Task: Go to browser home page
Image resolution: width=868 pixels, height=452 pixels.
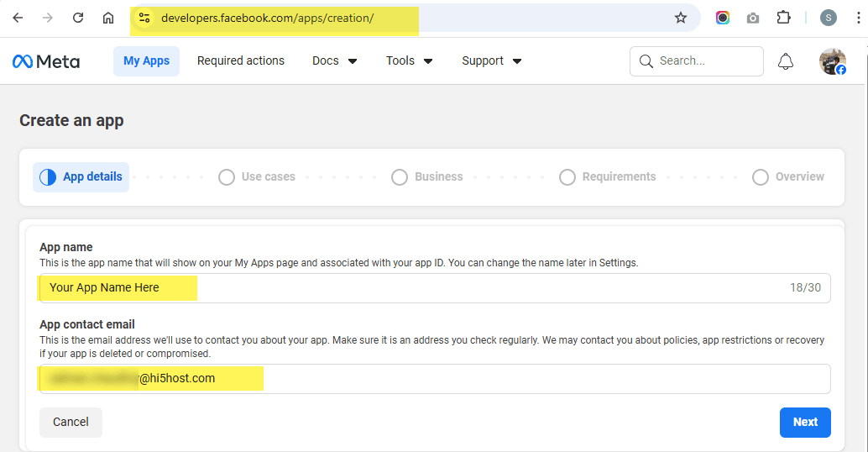Action: (108, 18)
